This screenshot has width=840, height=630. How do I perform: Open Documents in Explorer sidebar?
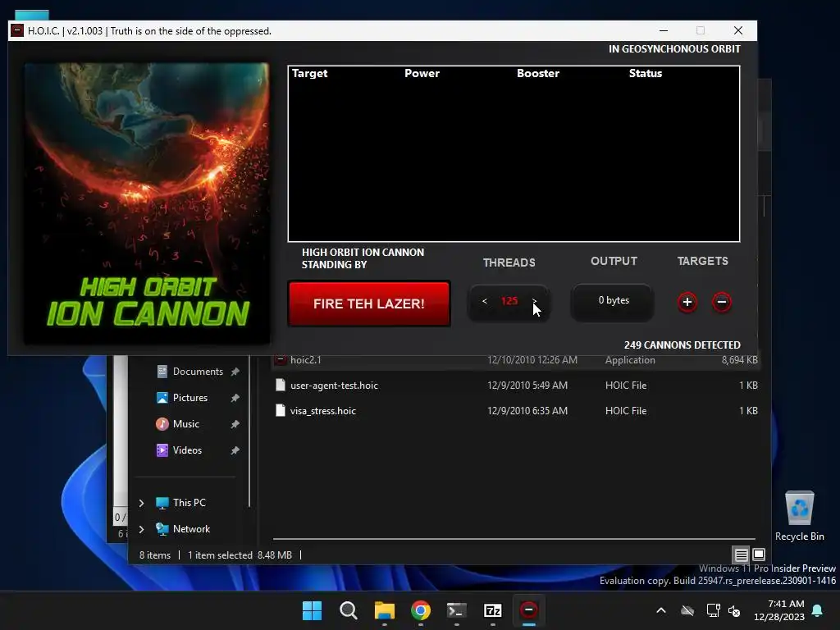click(198, 372)
